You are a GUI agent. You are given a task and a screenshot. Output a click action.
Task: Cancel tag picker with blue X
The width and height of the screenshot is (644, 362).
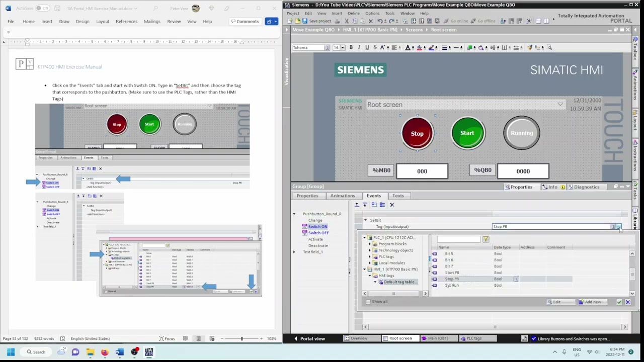627,302
